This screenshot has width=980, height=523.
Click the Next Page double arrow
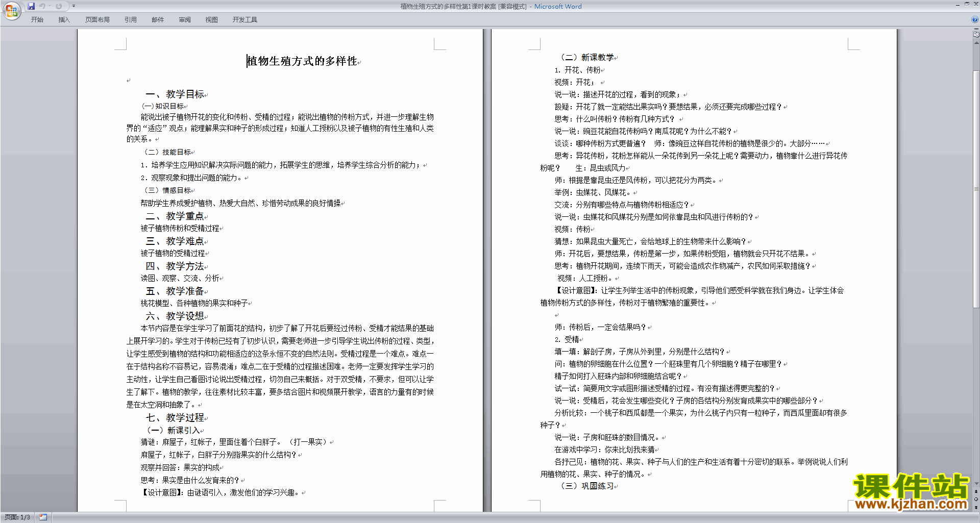coord(976,508)
